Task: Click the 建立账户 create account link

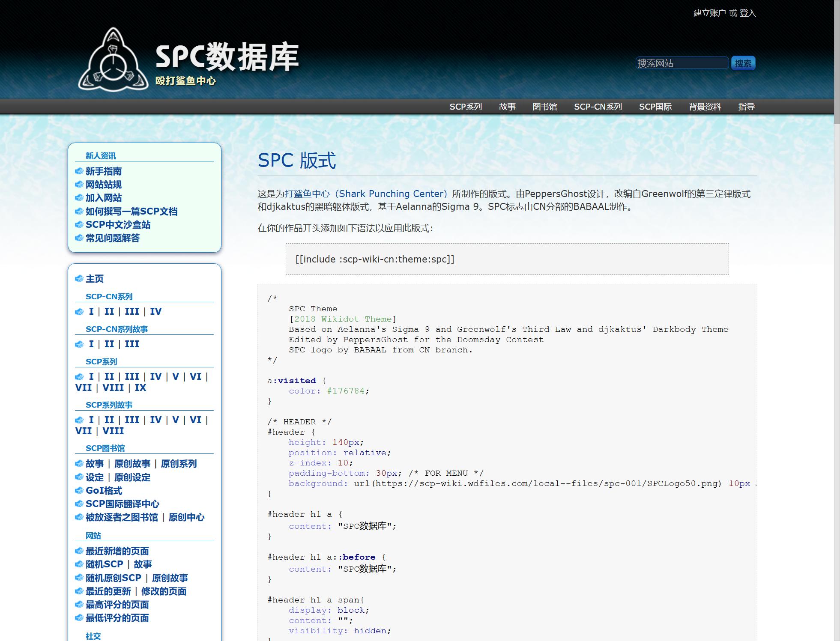Action: 709,13
